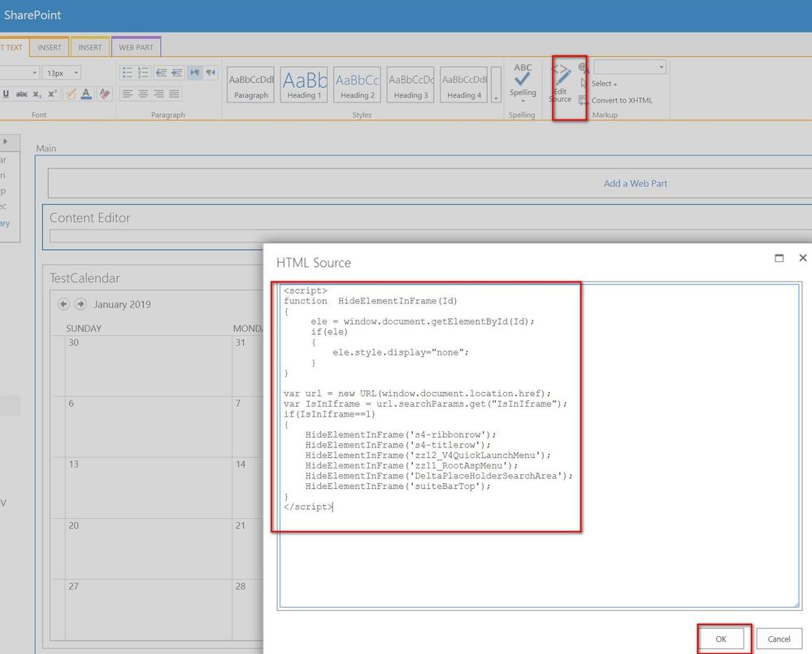812x654 pixels.
Task: Click Cancel in HTML Source dialog
Action: click(779, 639)
